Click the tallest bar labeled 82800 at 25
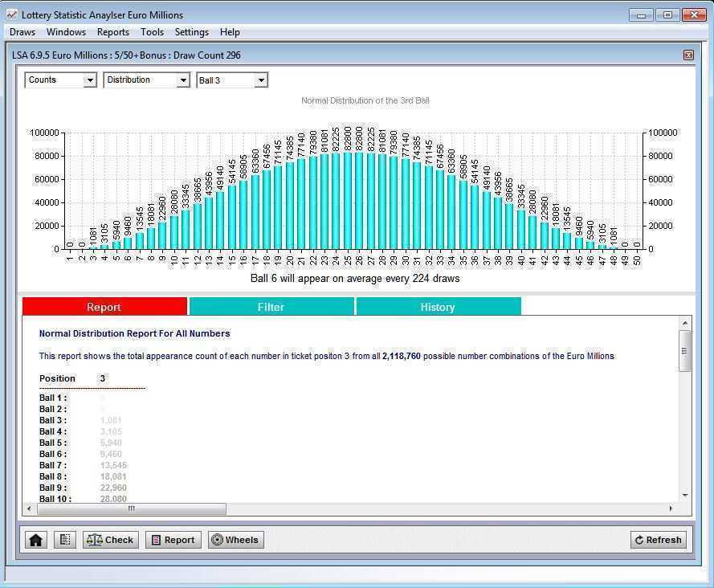The image size is (714, 588). [x=348, y=201]
